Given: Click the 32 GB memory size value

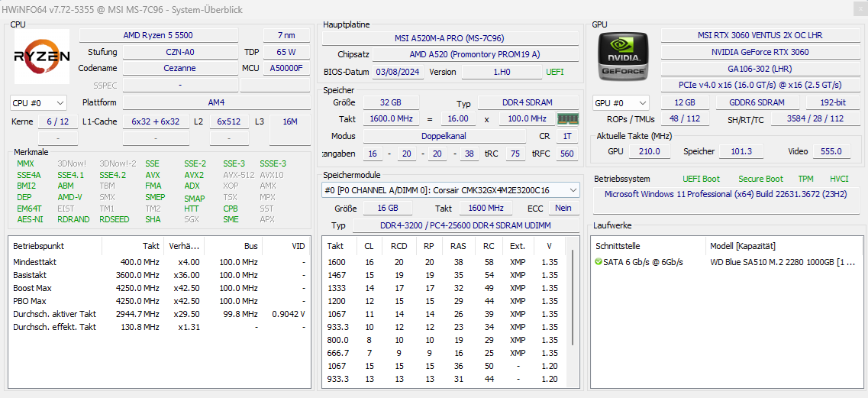Looking at the screenshot, I should [x=391, y=102].
